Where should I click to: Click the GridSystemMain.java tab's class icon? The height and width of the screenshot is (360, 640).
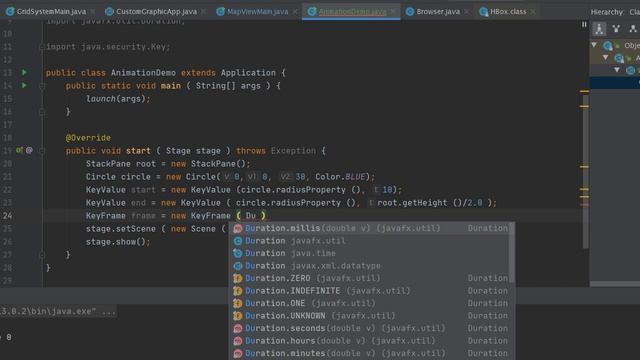10,12
